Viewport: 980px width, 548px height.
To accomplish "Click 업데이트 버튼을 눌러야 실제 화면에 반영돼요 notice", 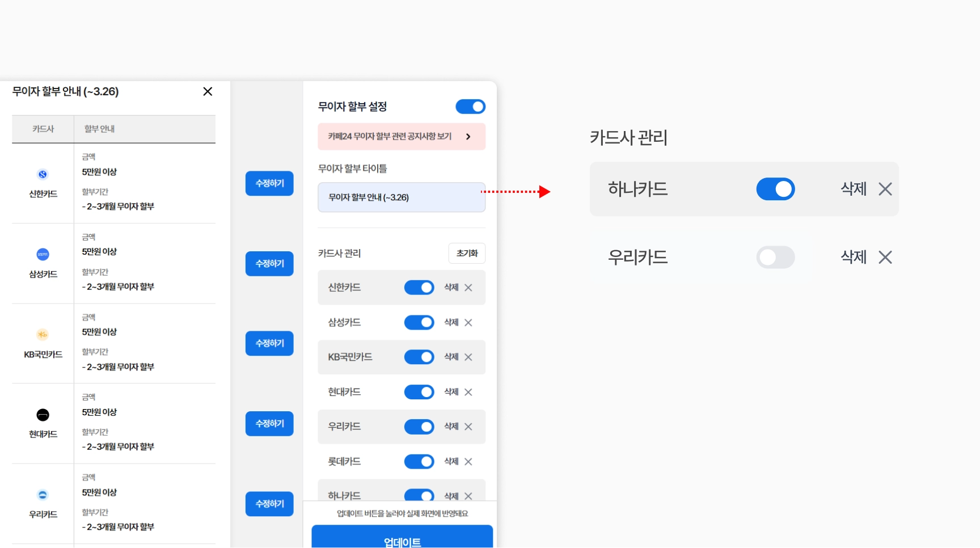I will point(402,514).
